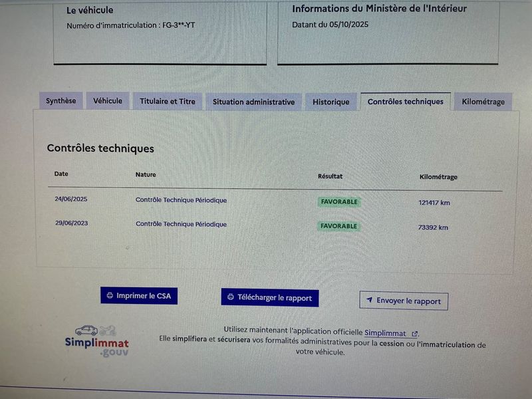Click the printer icon on Imprimer le CSA

[110, 296]
